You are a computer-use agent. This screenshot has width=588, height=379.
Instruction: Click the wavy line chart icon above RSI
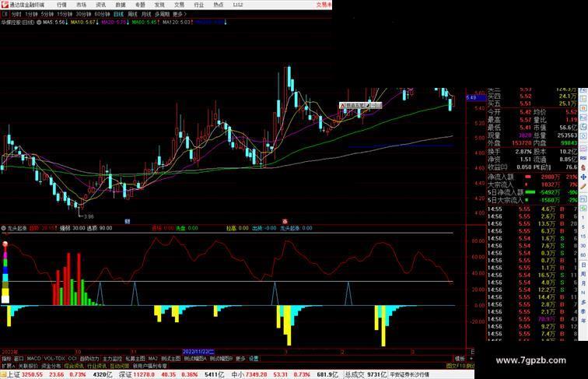[583, 149]
